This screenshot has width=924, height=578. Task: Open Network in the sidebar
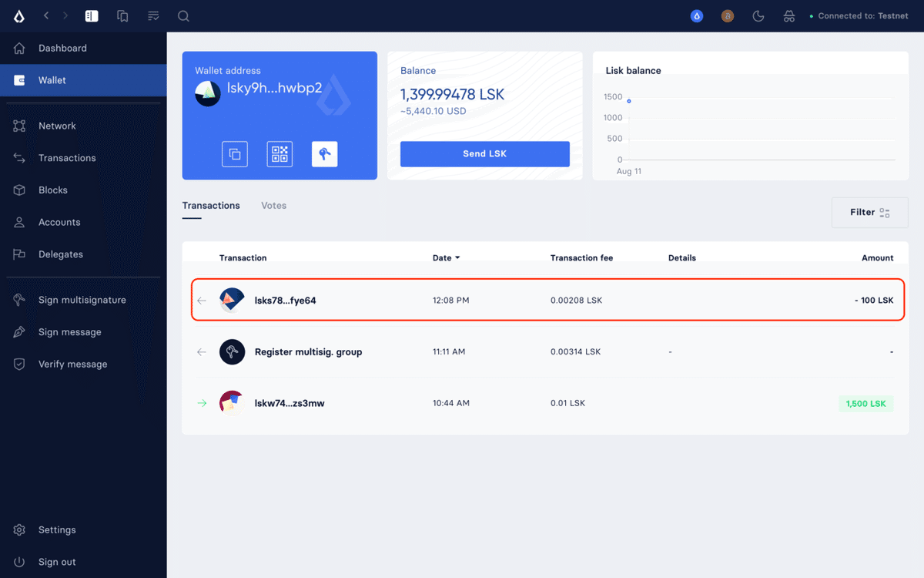[x=83, y=126]
